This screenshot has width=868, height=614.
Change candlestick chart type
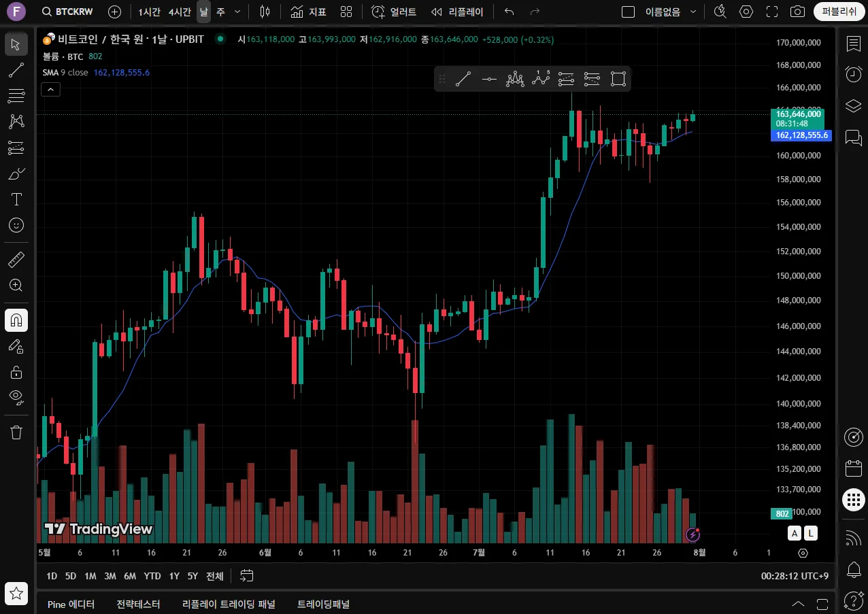pyautogui.click(x=265, y=12)
